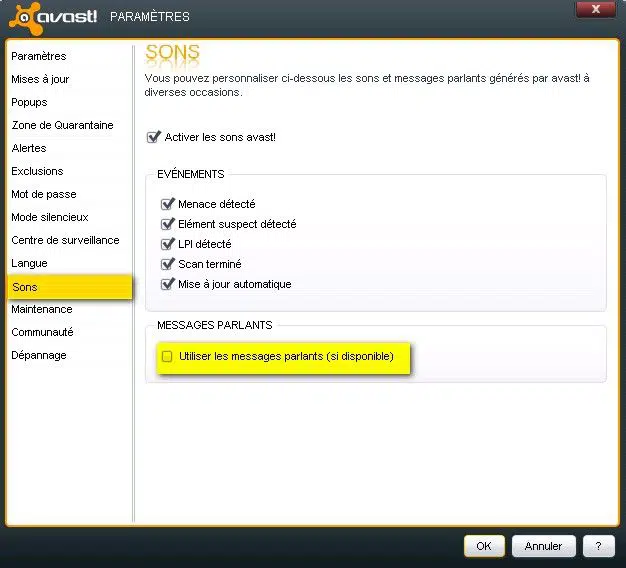Confirm settings with the OK button
Screen dimensions: 626x568
coord(484,546)
